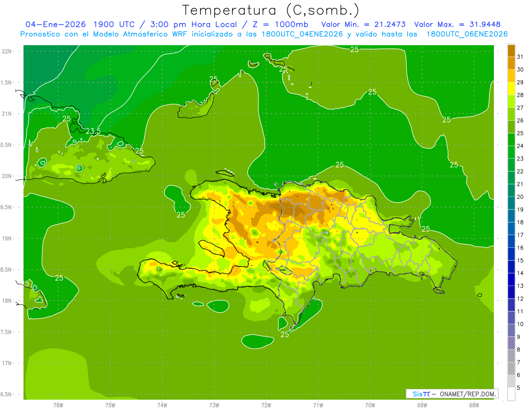This screenshot has width=532, height=411.
Task: Click the legend number "12"
Action: click(x=520, y=299)
